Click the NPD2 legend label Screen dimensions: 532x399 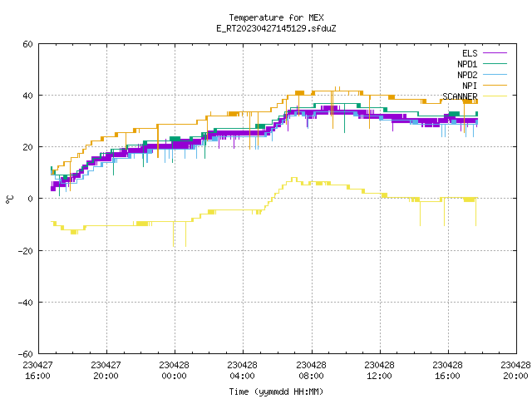coord(467,75)
